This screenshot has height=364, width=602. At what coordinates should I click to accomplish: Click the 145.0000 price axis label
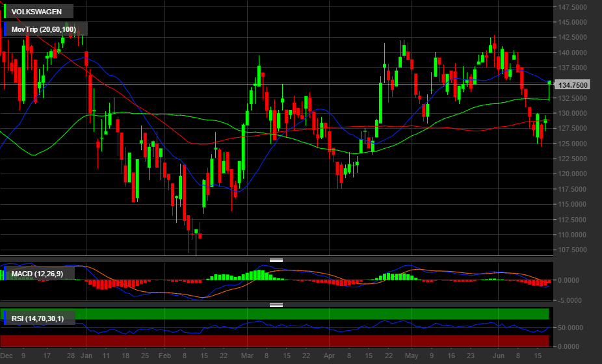pos(573,22)
